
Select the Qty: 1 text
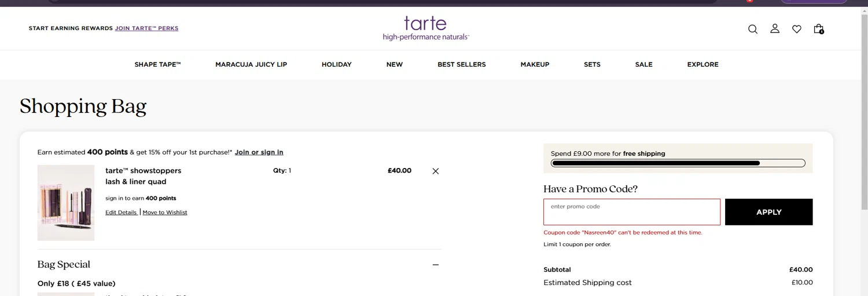[282, 171]
